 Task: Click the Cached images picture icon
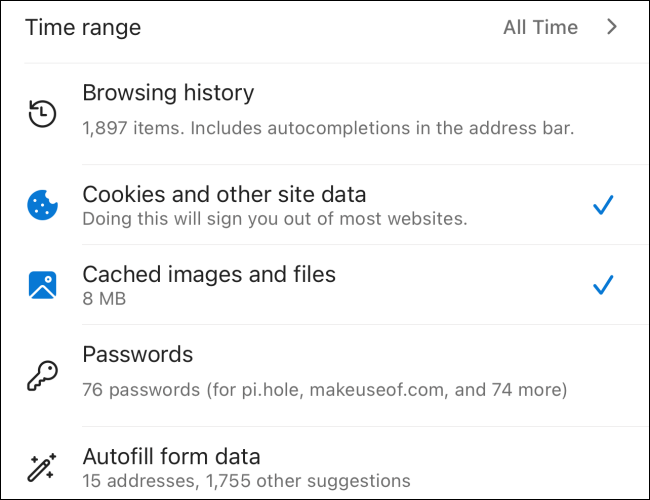(x=43, y=285)
